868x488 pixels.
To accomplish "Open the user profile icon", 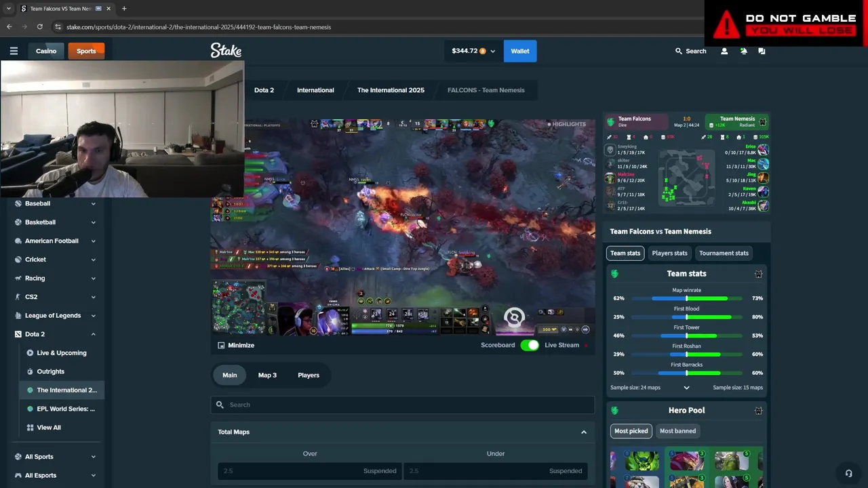I will point(724,51).
